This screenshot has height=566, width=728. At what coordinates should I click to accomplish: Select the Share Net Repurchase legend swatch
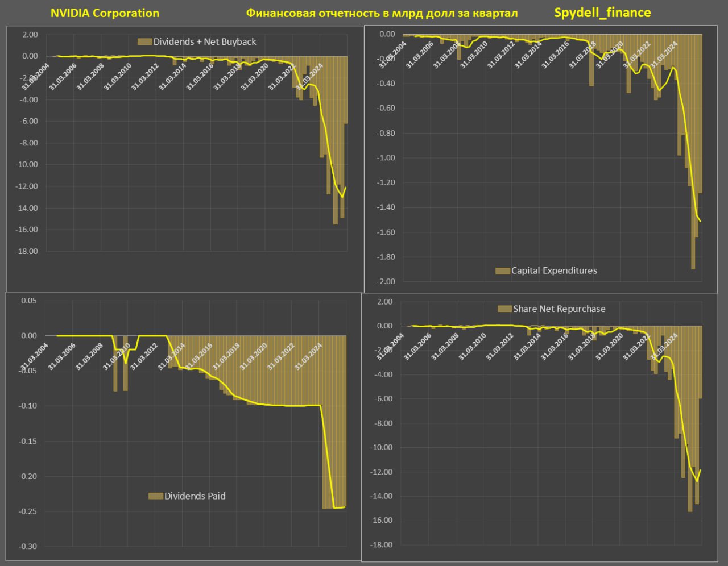(x=504, y=309)
